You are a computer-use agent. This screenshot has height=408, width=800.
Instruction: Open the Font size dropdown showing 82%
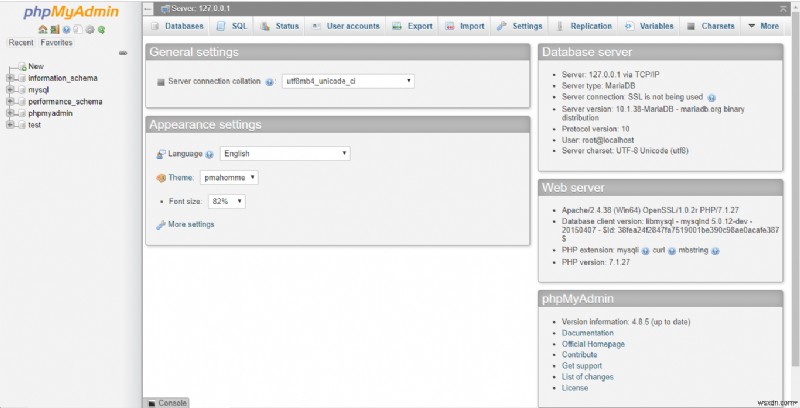226,201
